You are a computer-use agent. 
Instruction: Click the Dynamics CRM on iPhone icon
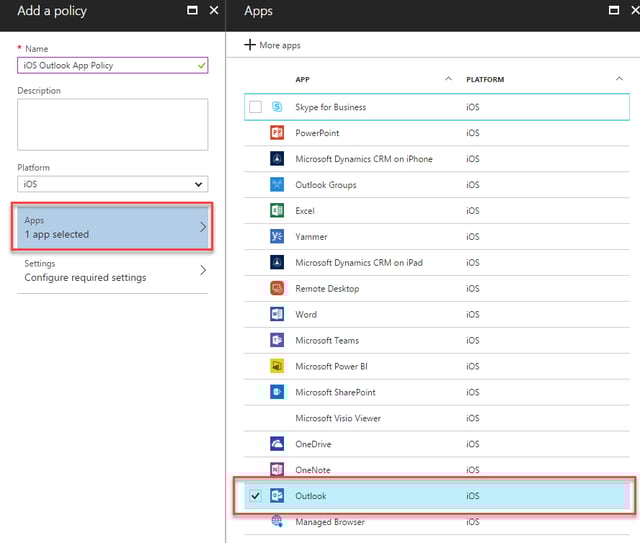277,158
